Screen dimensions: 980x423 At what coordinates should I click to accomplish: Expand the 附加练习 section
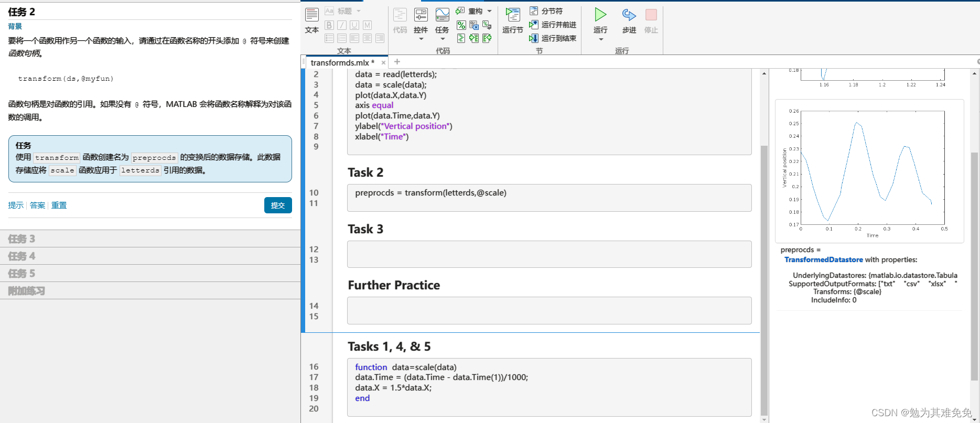(150, 291)
